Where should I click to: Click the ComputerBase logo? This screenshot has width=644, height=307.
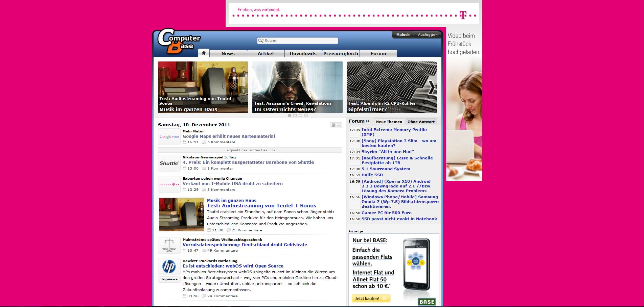point(179,42)
